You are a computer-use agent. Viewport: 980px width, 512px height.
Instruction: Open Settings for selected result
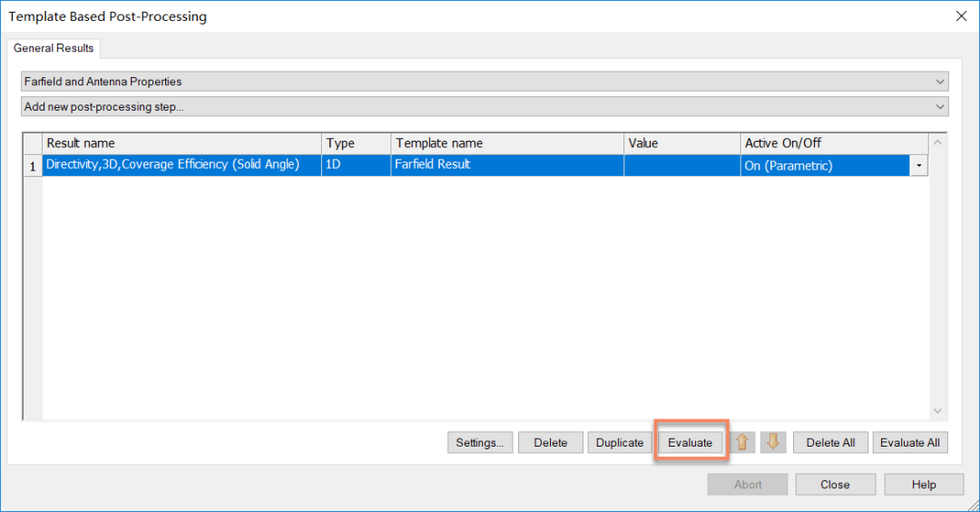tap(480, 443)
